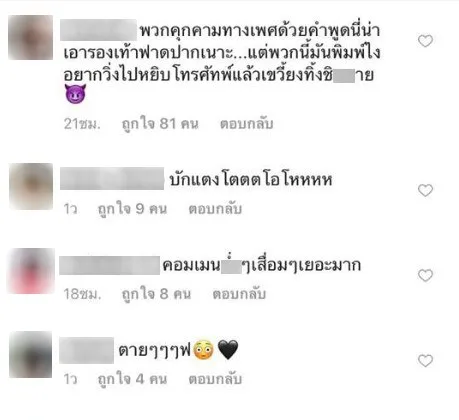The width and height of the screenshot is (459, 420).
Task: Reply to the "ตายๆๆๆฟ" comment
Action: [x=215, y=379]
